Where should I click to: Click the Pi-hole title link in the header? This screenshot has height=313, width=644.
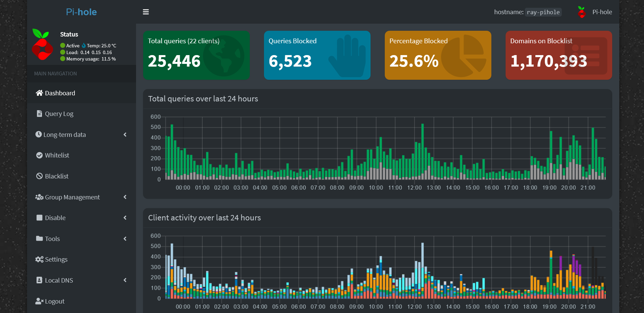click(x=82, y=12)
